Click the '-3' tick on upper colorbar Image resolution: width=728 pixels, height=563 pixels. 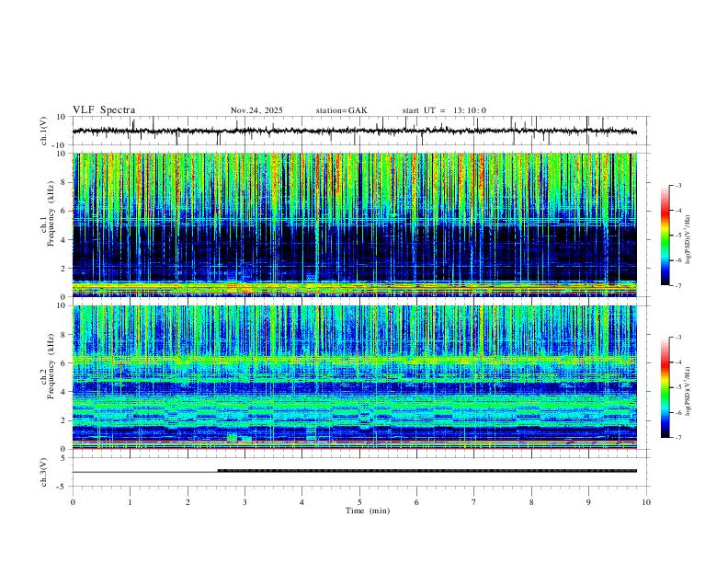pos(678,185)
